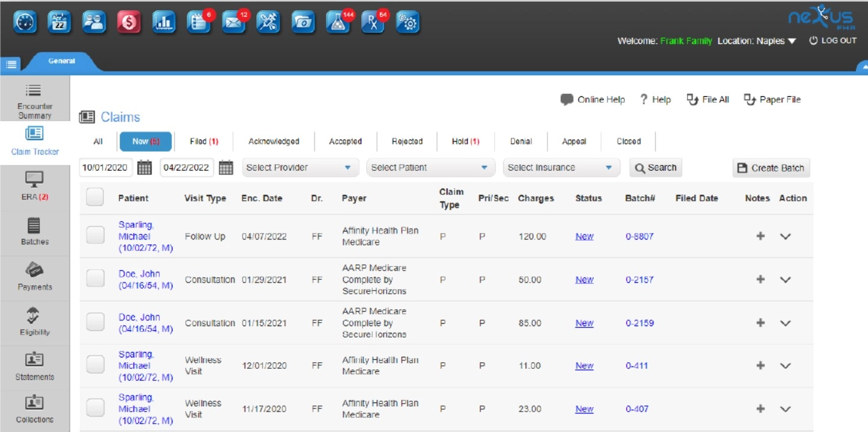Click the Labs flask icon with 144 badge
The width and height of the screenshot is (868, 432).
[338, 22]
